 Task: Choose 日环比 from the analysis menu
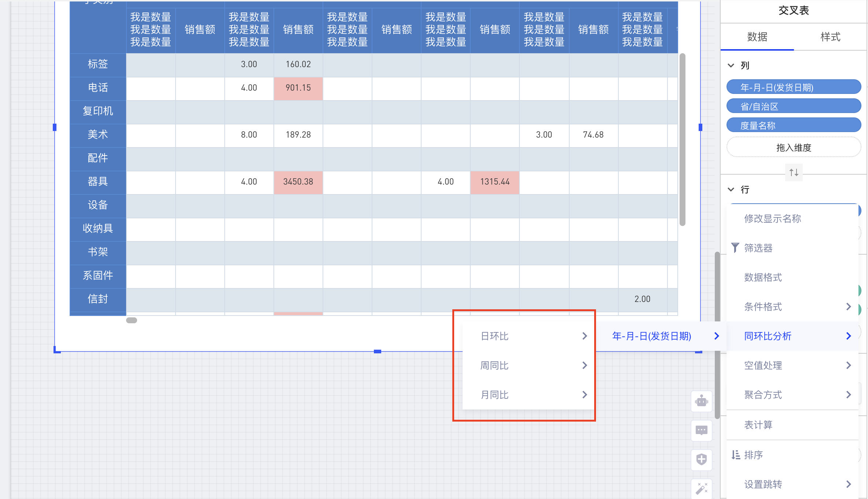click(x=494, y=336)
